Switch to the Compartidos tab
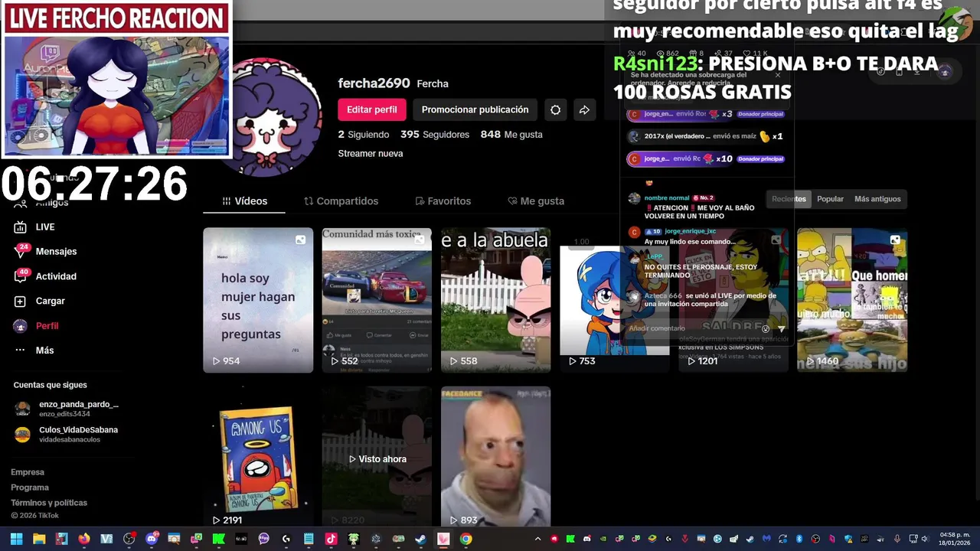This screenshot has height=551, width=980. [341, 201]
